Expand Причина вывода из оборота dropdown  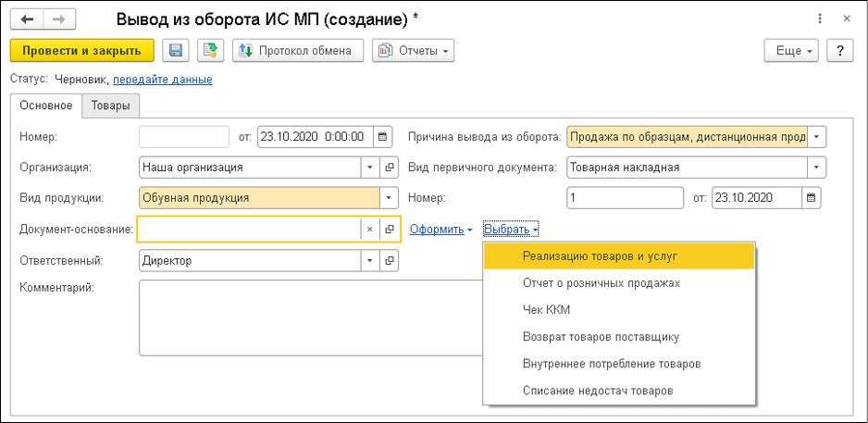816,137
